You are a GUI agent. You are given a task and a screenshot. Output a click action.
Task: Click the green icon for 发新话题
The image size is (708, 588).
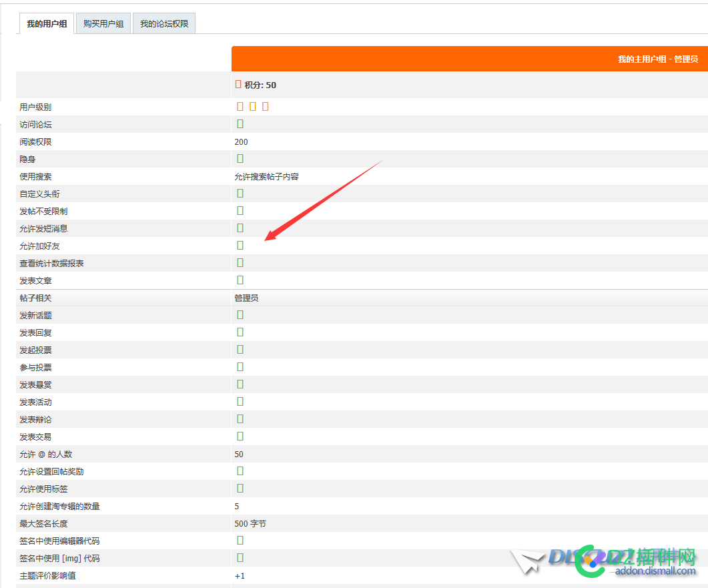tap(240, 315)
